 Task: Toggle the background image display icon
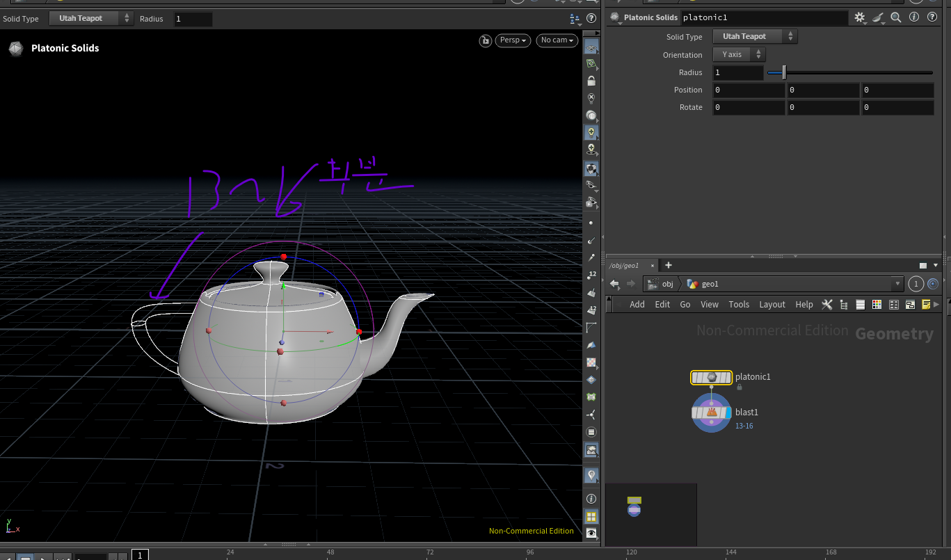pyautogui.click(x=591, y=450)
